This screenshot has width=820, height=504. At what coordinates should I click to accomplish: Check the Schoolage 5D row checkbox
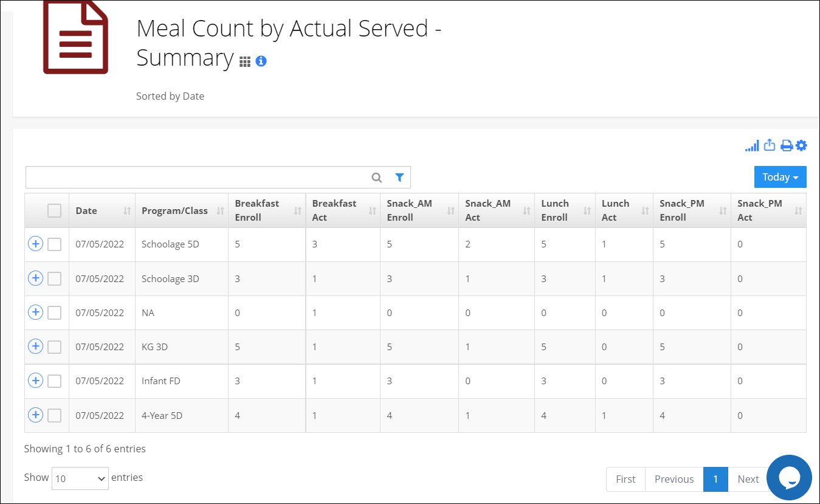pyautogui.click(x=55, y=244)
